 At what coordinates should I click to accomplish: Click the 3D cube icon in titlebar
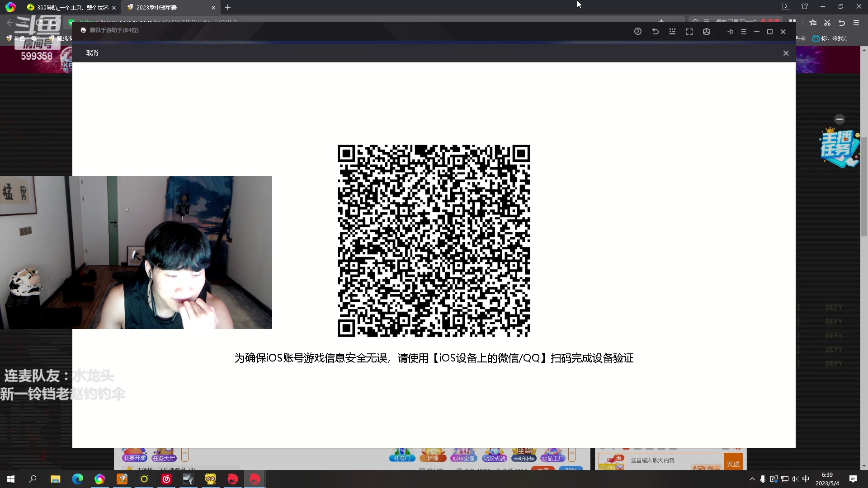click(x=707, y=32)
